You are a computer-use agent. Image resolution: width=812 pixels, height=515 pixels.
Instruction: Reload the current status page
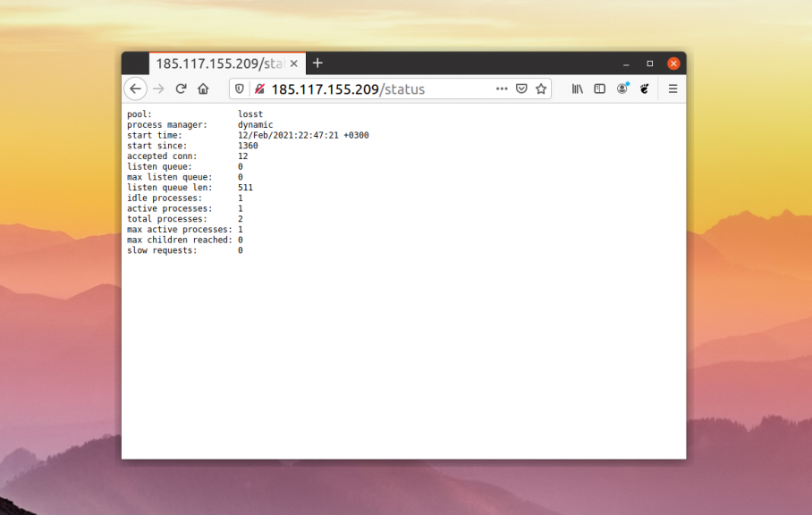181,89
